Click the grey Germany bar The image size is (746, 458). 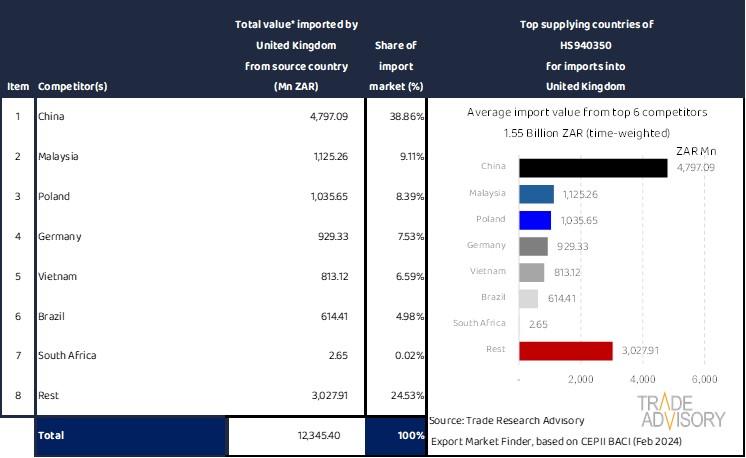(x=533, y=246)
